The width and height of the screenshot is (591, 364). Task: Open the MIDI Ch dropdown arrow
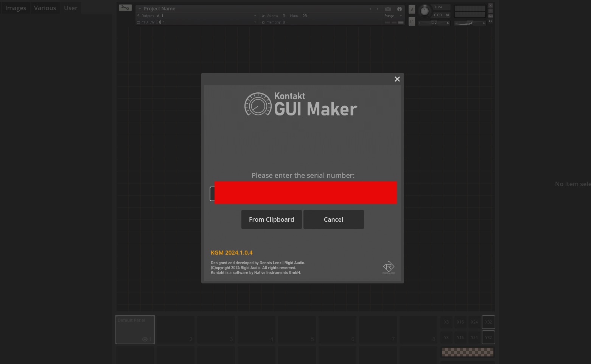pos(255,22)
